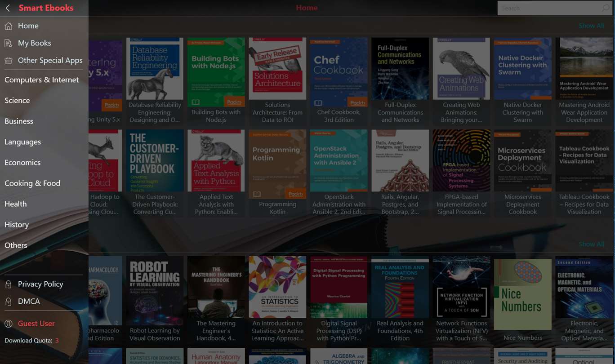Open Native Docker Clustering with Swarm cover

pyautogui.click(x=523, y=69)
